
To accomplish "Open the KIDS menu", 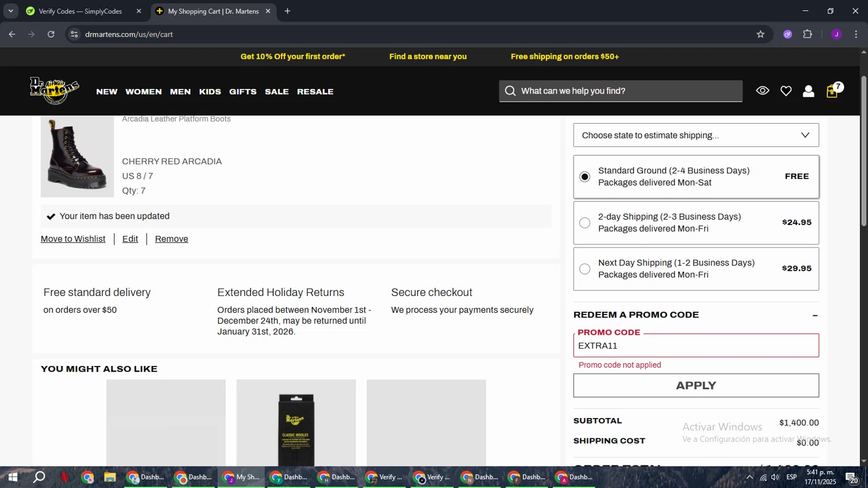I will pos(210,91).
